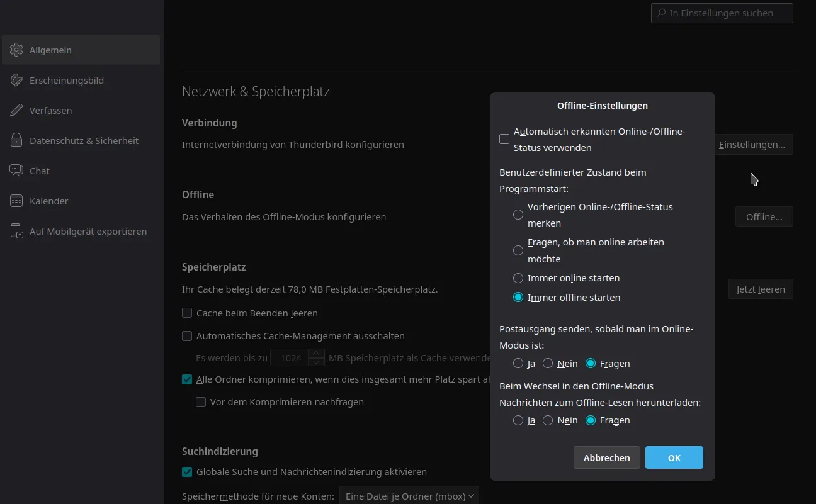
Task: Select 'Ja' for sending Postausgang when online
Action: click(518, 364)
